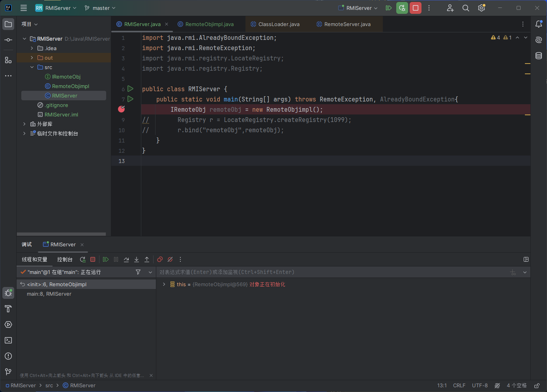
Task: Open Notifications bell panel
Action: [x=539, y=24]
